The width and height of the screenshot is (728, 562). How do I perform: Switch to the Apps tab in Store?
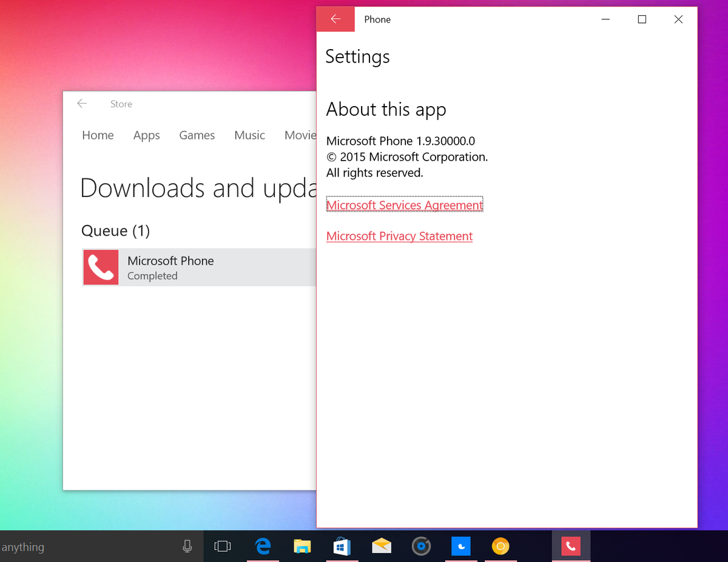(146, 135)
